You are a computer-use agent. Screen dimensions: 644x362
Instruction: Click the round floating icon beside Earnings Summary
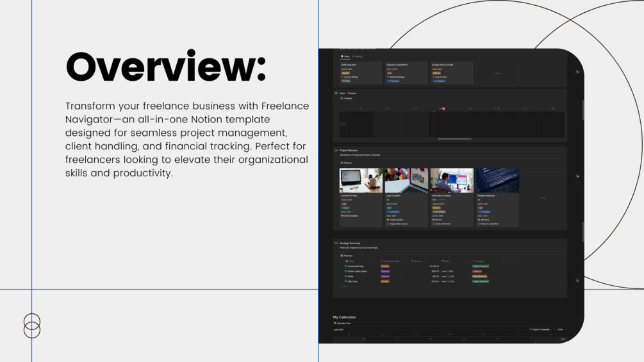[577, 281]
